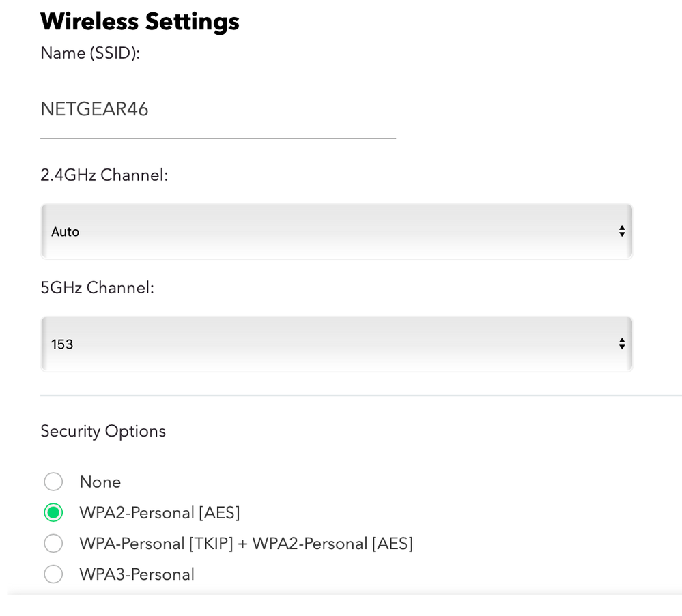This screenshot has height=616, width=682.
Task: Select the None security radio button
Action: click(x=53, y=482)
